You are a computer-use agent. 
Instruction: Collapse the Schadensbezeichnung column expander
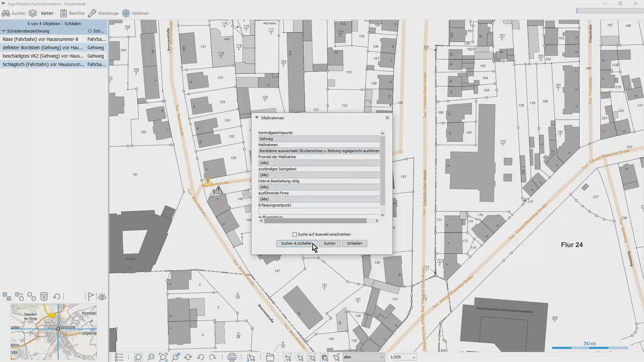(4, 31)
